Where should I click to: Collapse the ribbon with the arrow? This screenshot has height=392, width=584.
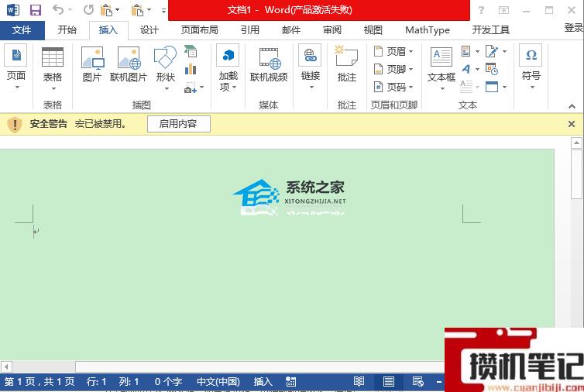(x=572, y=107)
